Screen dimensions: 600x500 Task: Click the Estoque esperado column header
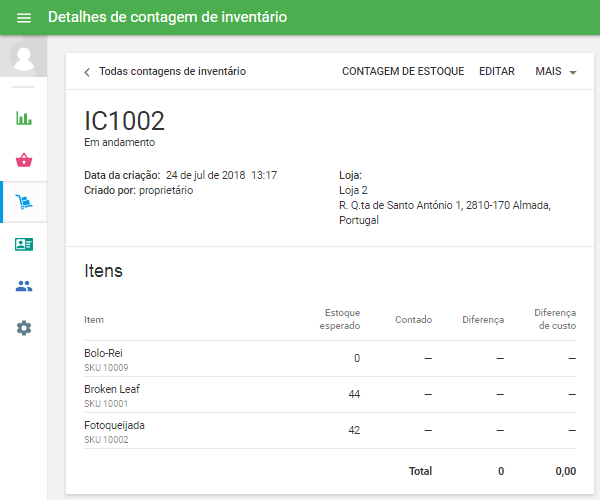(340, 319)
